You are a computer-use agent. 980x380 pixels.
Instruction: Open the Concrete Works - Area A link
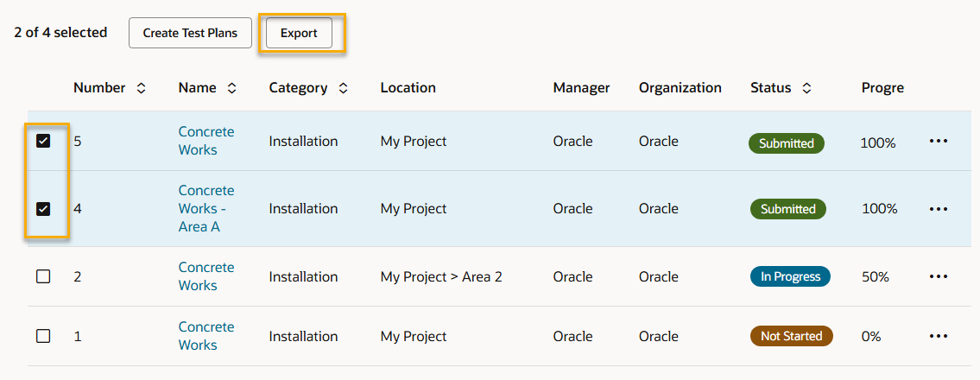(205, 208)
